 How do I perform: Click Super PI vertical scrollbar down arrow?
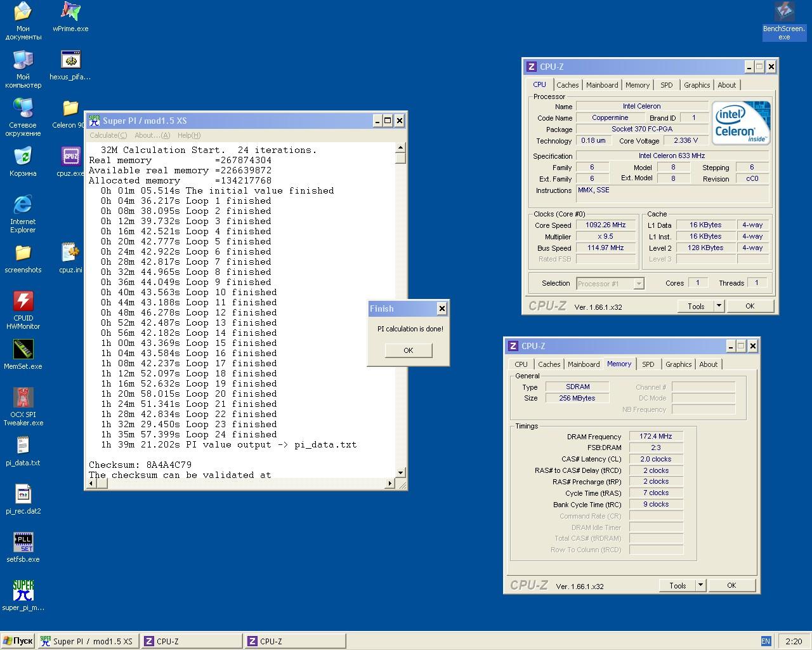[400, 472]
